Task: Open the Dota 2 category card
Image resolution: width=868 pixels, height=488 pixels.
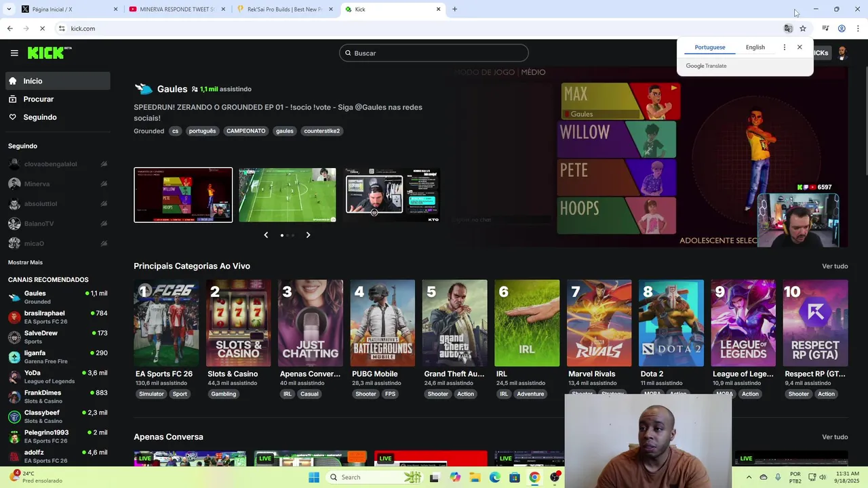Action: tap(671, 323)
